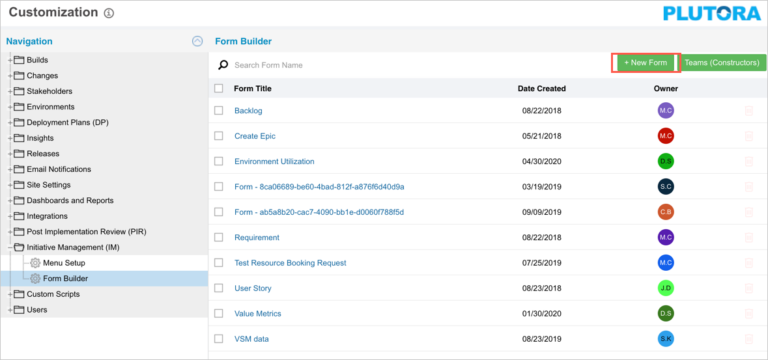Screen dimensions: 768x360
Task: Check the VSM data checkbox
Action: 218,339
